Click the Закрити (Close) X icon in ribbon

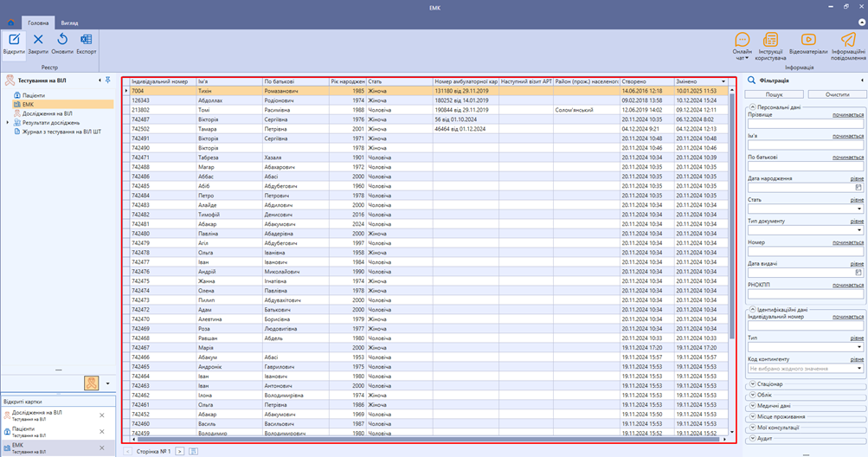38,40
